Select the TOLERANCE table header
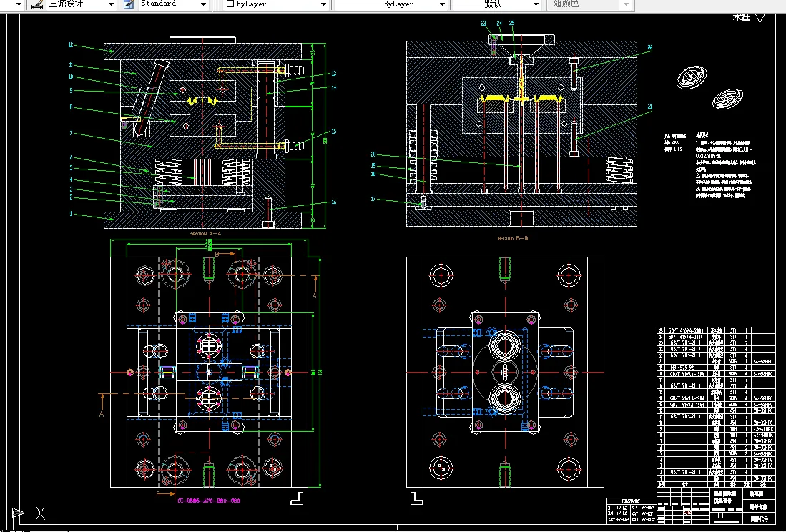Image resolution: width=786 pixels, height=532 pixels. [x=631, y=501]
